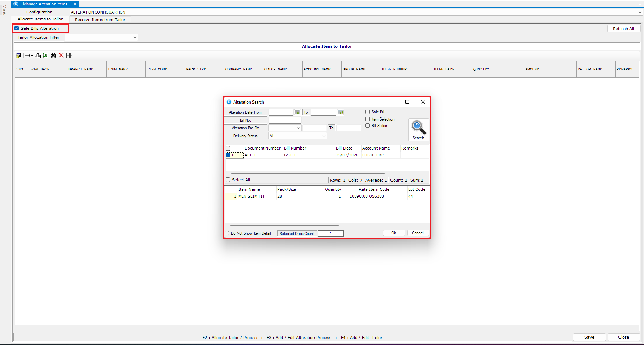Enable the Item Selection checkbox
Image resolution: width=644 pixels, height=345 pixels.
pyautogui.click(x=368, y=119)
